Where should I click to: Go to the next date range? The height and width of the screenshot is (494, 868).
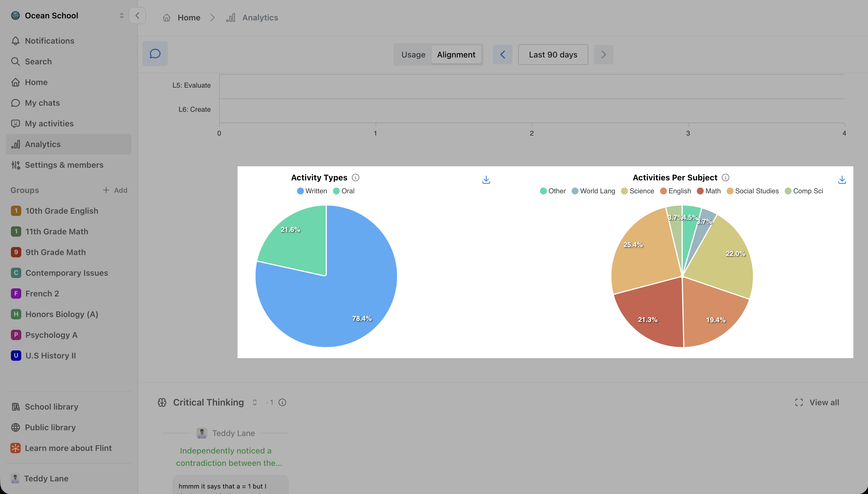[x=603, y=55]
